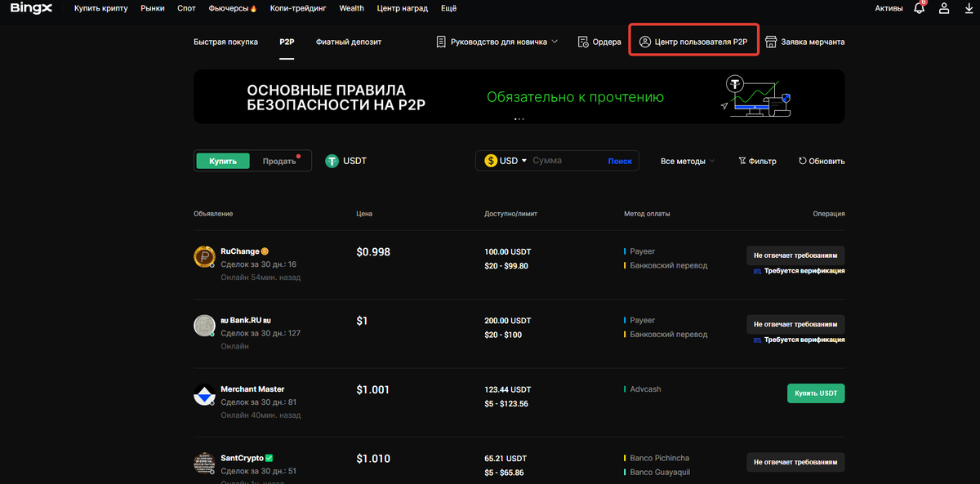Click Merchant Master name

tap(252, 389)
